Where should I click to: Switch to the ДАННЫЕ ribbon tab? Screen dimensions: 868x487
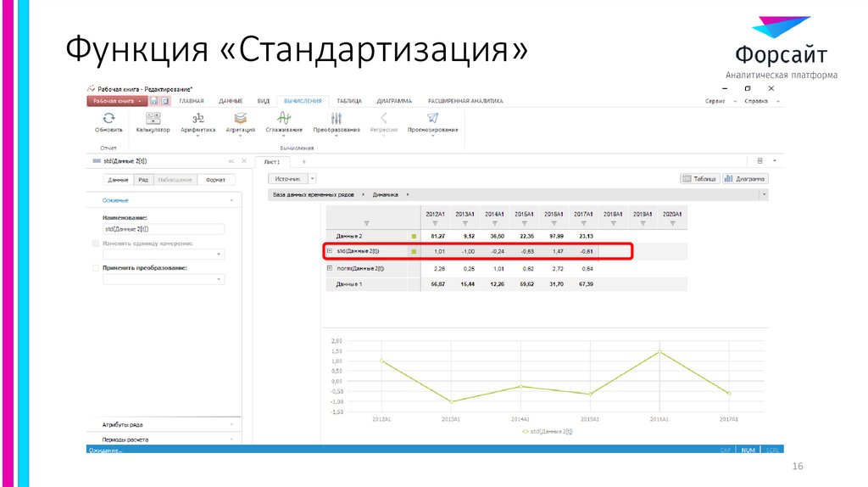pos(231,101)
